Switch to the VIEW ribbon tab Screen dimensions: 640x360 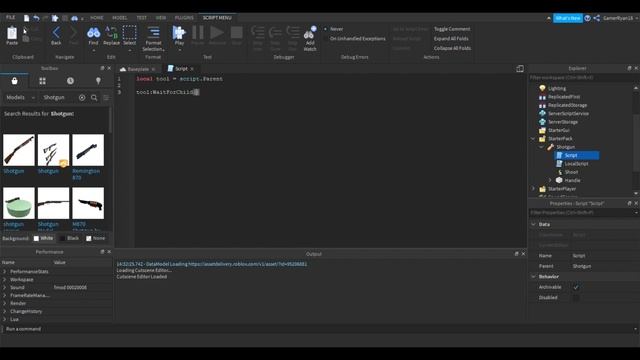pos(161,18)
